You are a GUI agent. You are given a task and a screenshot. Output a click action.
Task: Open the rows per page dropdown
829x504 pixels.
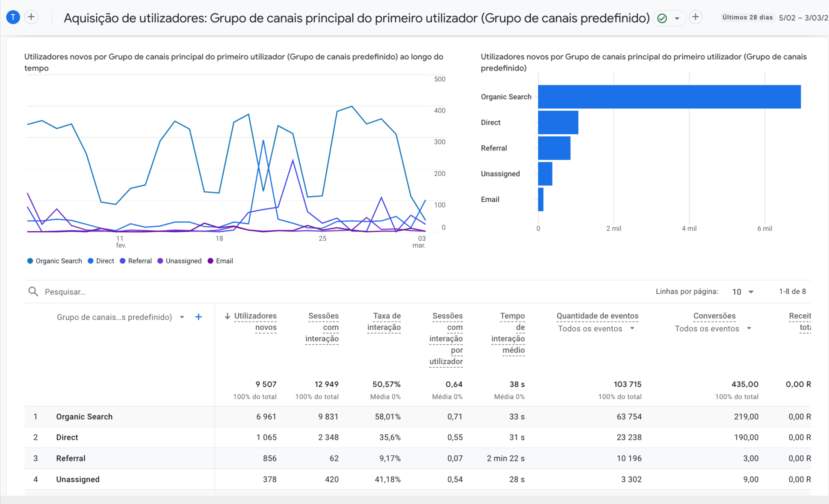(743, 292)
